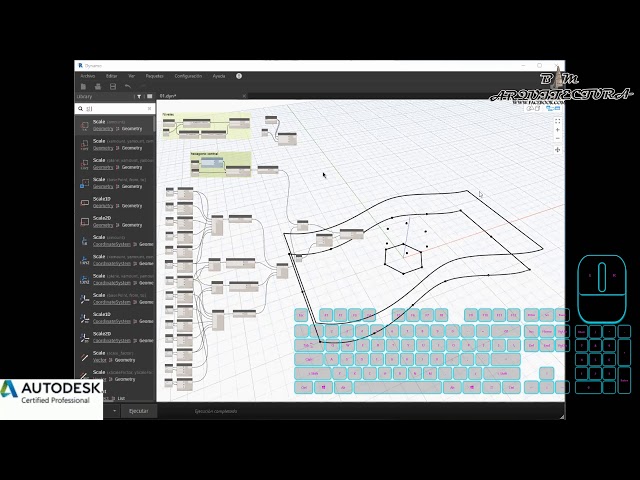Click the Ejecución completada status text

pyautogui.click(x=216, y=411)
